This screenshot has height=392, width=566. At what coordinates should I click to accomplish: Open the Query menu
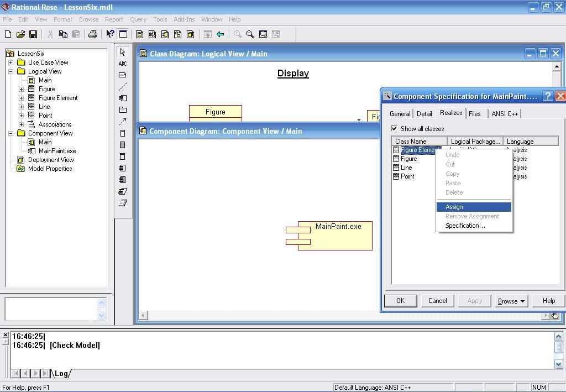click(138, 19)
